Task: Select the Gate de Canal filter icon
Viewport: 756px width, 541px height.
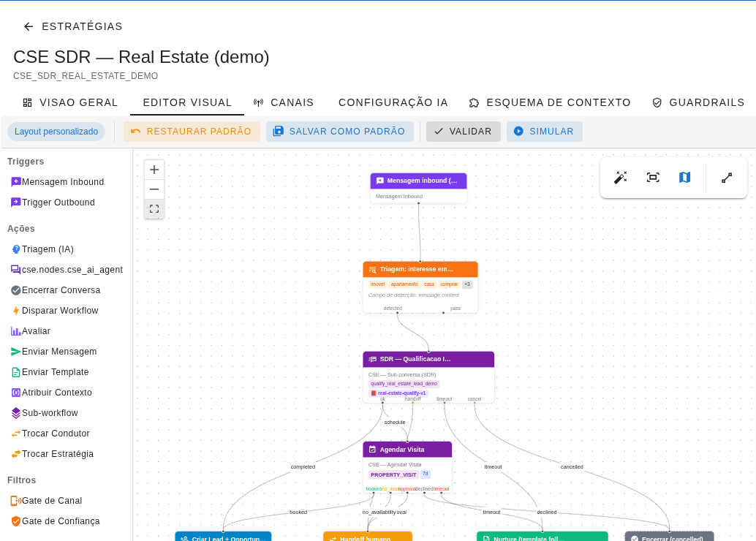Action: 16,501
